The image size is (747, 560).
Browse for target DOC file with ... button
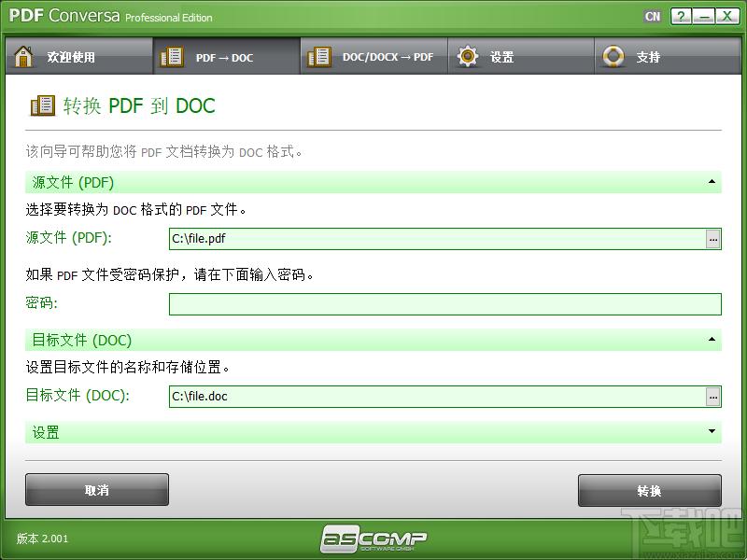pos(712,397)
